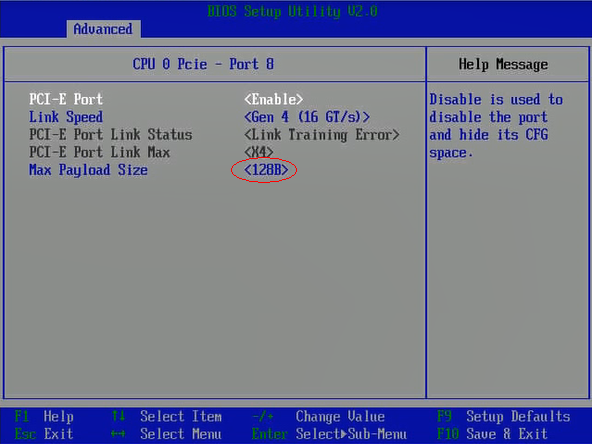Click the -/+ Change Value hint
This screenshot has height=444, width=592.
tap(318, 416)
